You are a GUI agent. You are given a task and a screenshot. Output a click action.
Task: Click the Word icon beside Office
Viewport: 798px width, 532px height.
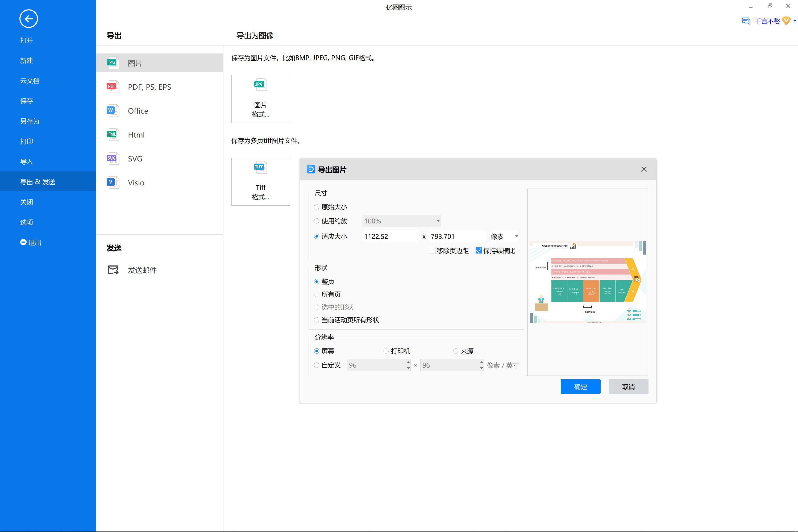click(x=113, y=111)
